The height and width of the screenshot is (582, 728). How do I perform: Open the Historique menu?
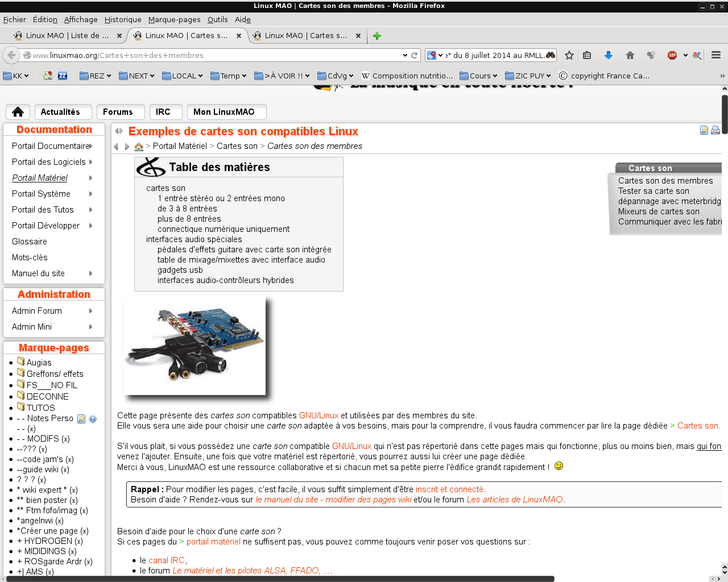123,19
